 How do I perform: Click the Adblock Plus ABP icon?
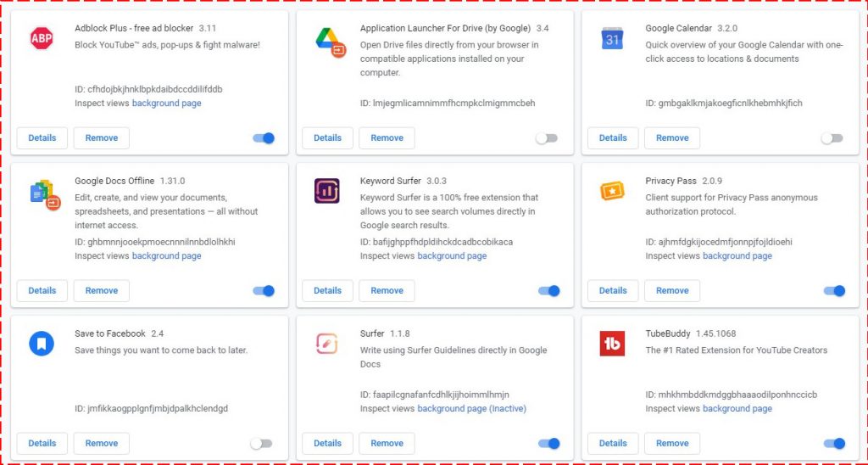(42, 38)
